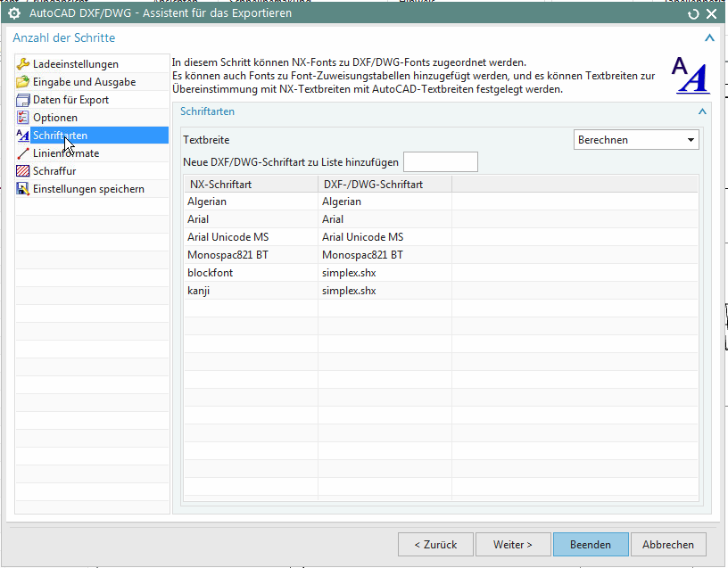
Task: Click the dialog settings gear icon
Action: pos(14,13)
